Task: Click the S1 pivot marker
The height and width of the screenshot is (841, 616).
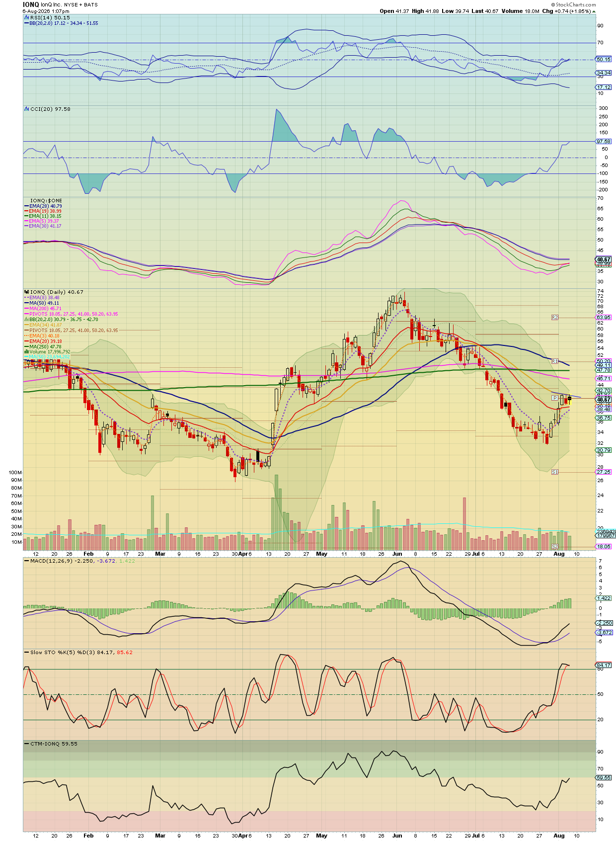Action: (555, 472)
